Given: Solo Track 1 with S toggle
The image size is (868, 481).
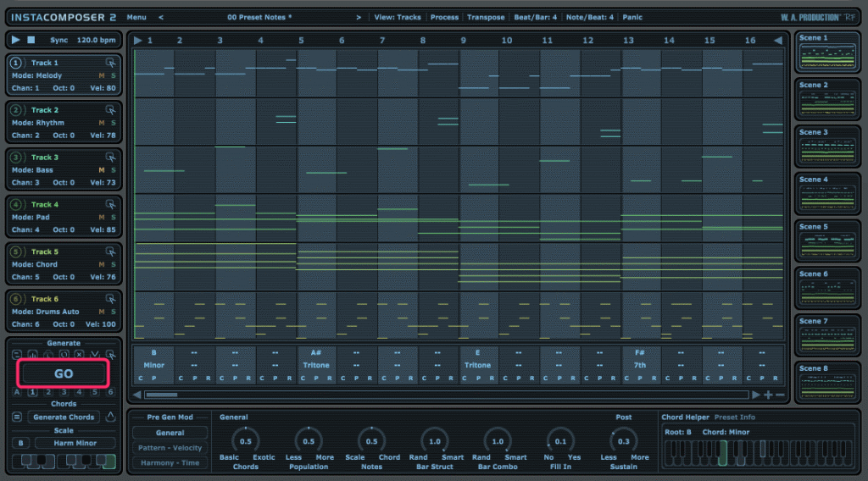Looking at the screenshot, I should pos(114,75).
